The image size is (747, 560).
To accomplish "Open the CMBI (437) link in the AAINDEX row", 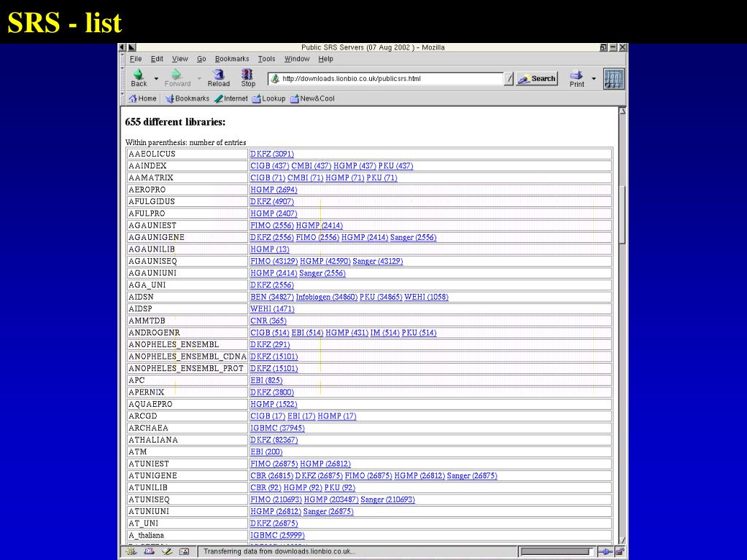I will (311, 166).
